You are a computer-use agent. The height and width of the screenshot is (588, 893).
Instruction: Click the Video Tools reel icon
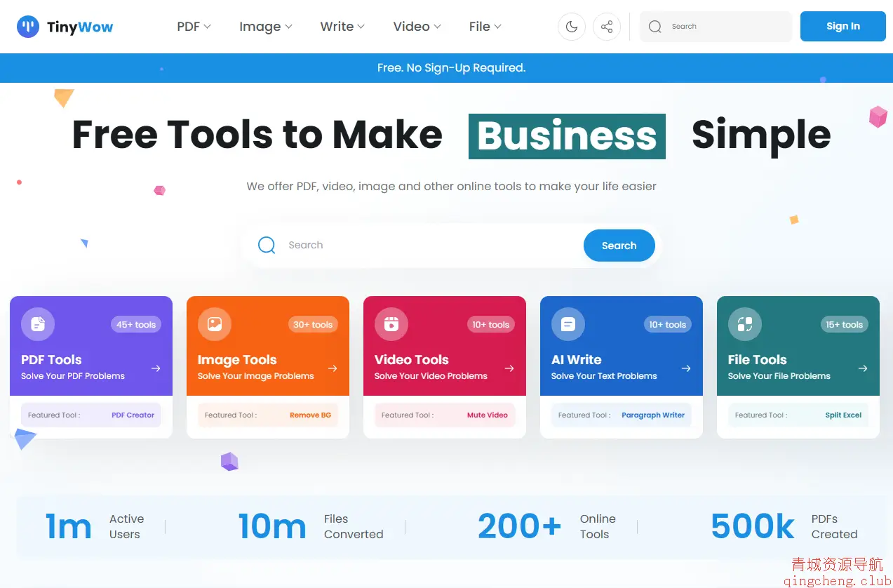point(391,324)
